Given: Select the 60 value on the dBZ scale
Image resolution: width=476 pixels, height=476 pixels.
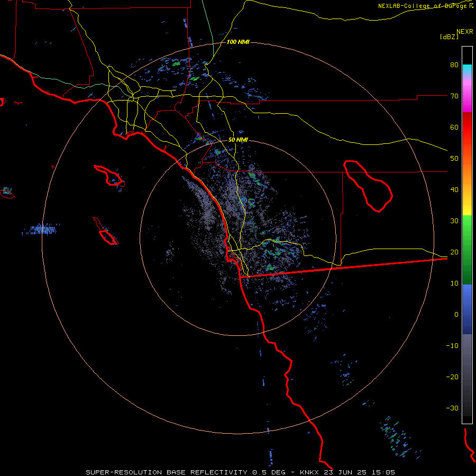Looking at the screenshot, I should point(454,127).
